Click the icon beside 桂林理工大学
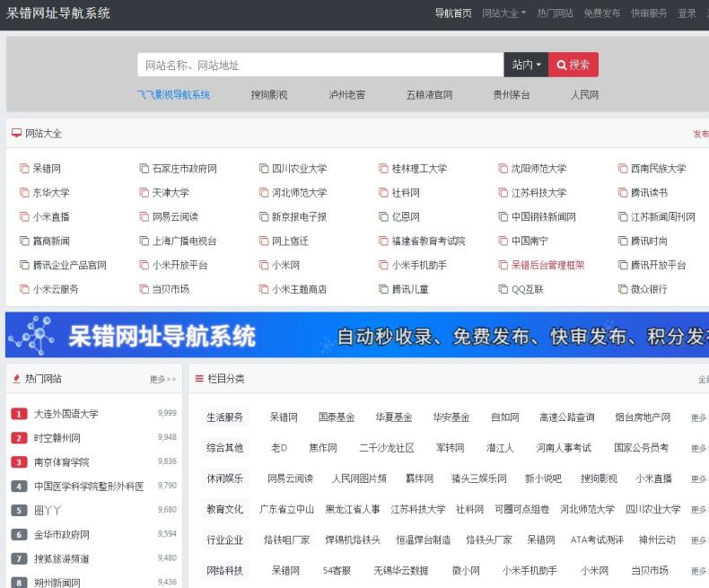Viewport: 709px width, 588px height. (383, 169)
